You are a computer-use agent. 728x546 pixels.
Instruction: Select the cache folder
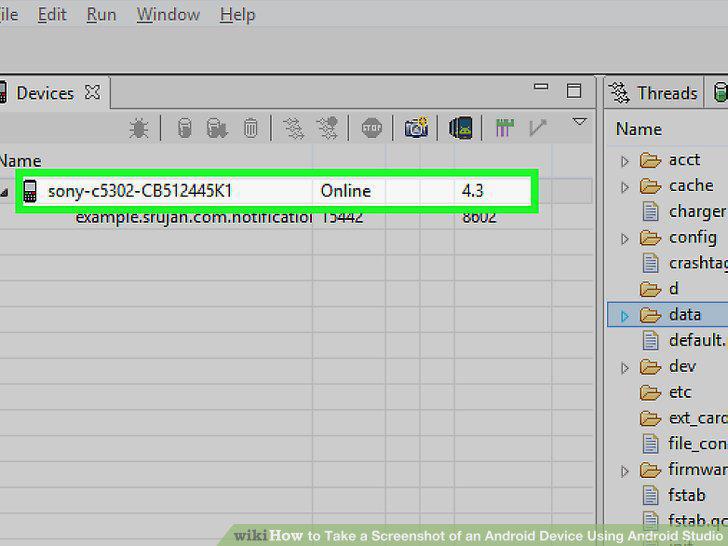coord(691,186)
